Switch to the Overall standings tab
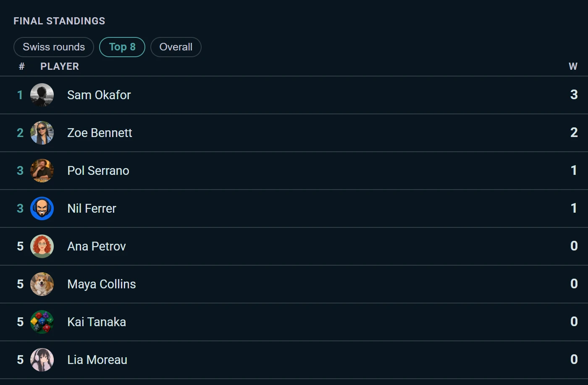 (176, 47)
